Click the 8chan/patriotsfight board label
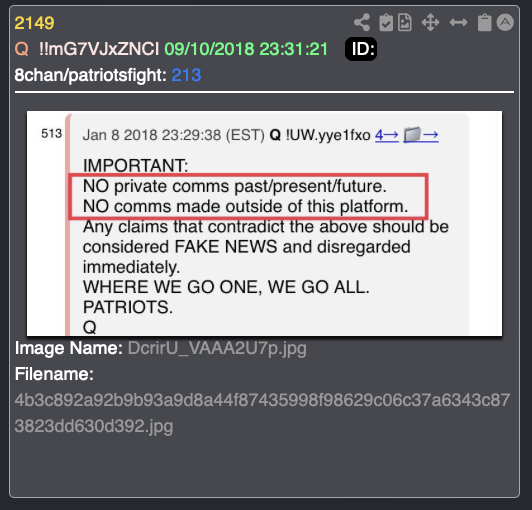 tap(91, 75)
